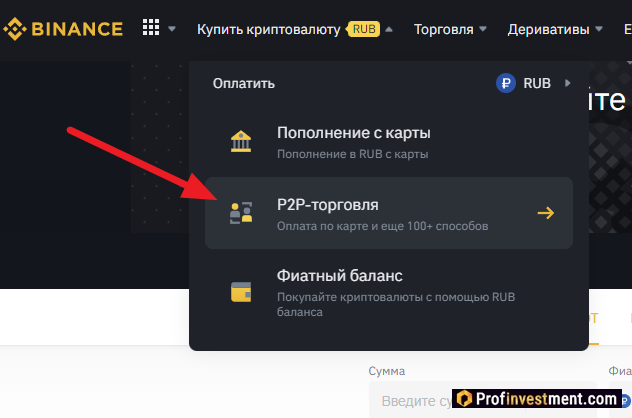
Task: Click text Покупайте криптовалюты с помощью RUB баланса
Action: (396, 304)
